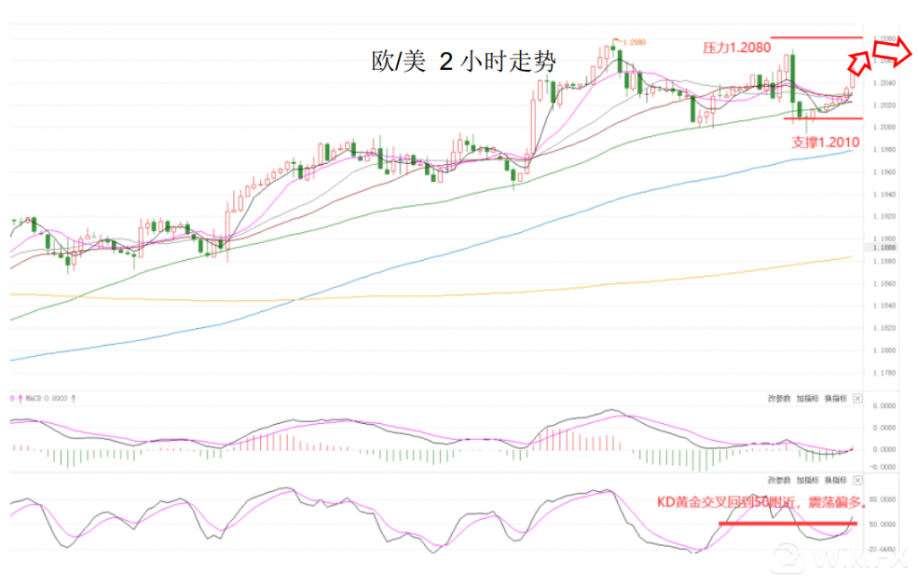918x588 pixels.
Task: Click the 1.1940 price axis label
Action: pos(884,195)
